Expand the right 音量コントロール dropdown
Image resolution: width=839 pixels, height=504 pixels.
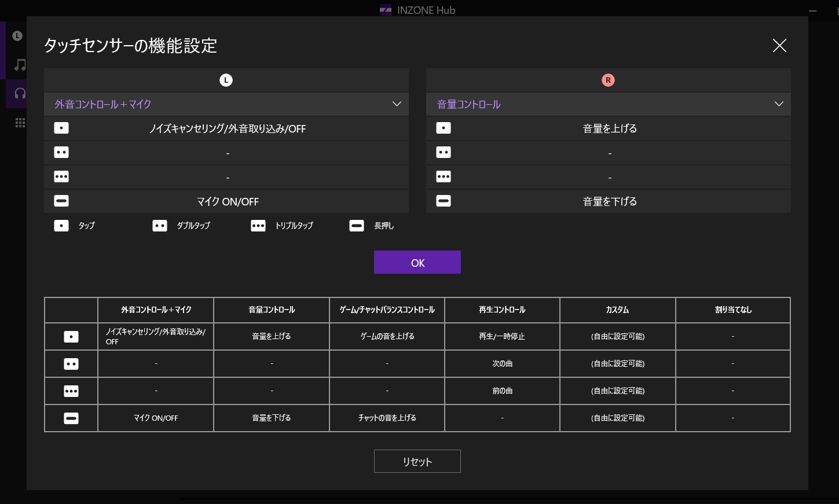click(x=608, y=104)
